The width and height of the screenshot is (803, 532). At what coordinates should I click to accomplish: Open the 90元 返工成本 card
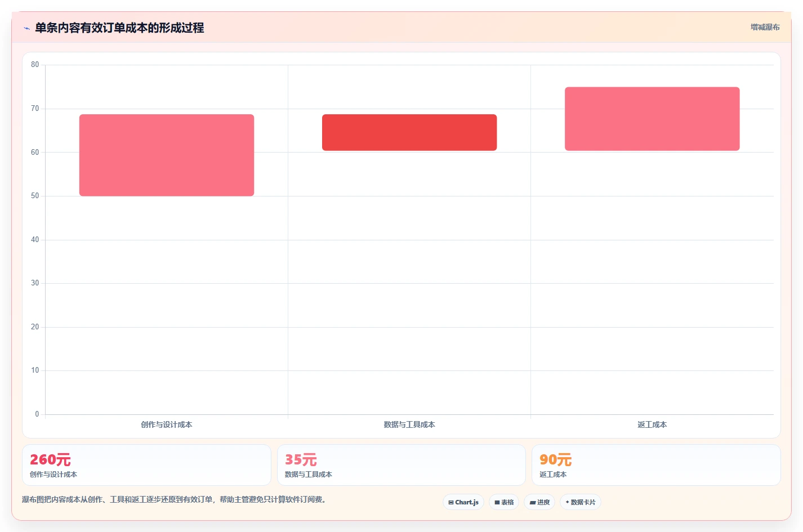(656, 465)
